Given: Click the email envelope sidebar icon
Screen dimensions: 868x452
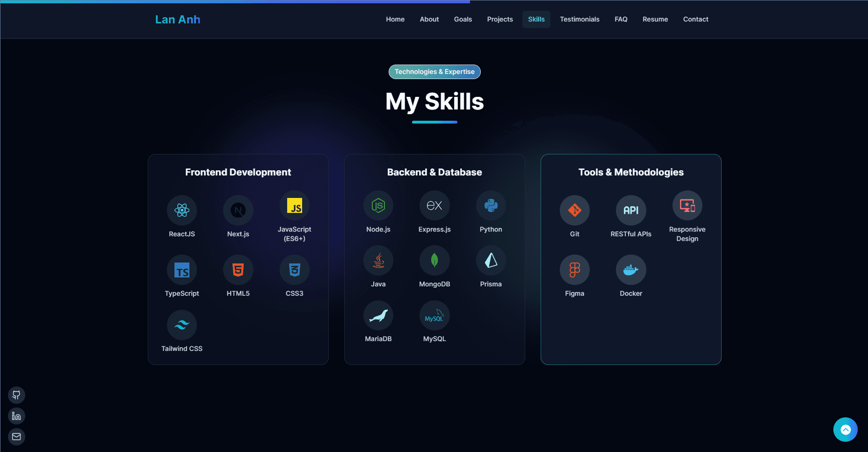Looking at the screenshot, I should (16, 437).
